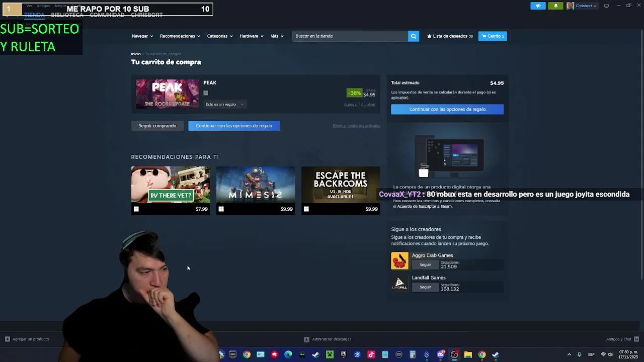The width and height of the screenshot is (644, 362).
Task: Click the Windows platform icon under PEAK
Action: tap(206, 93)
